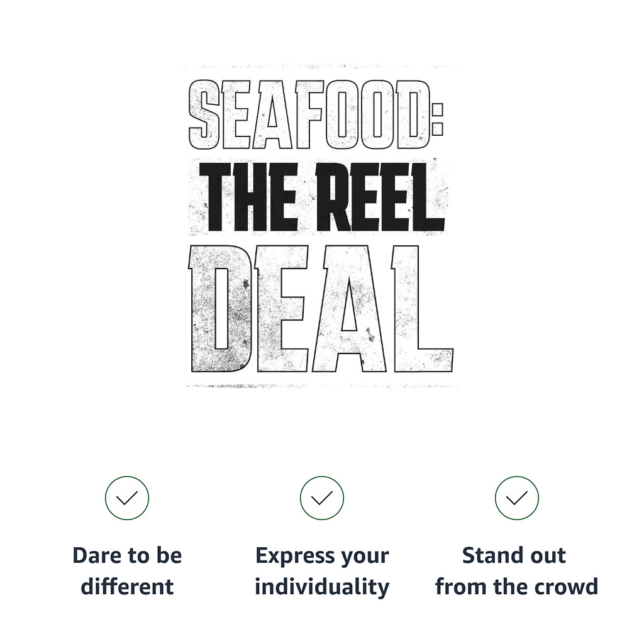This screenshot has height=644, width=644.
Task: Select the checkmark circle above "Express your individuality"
Action: click(322, 498)
